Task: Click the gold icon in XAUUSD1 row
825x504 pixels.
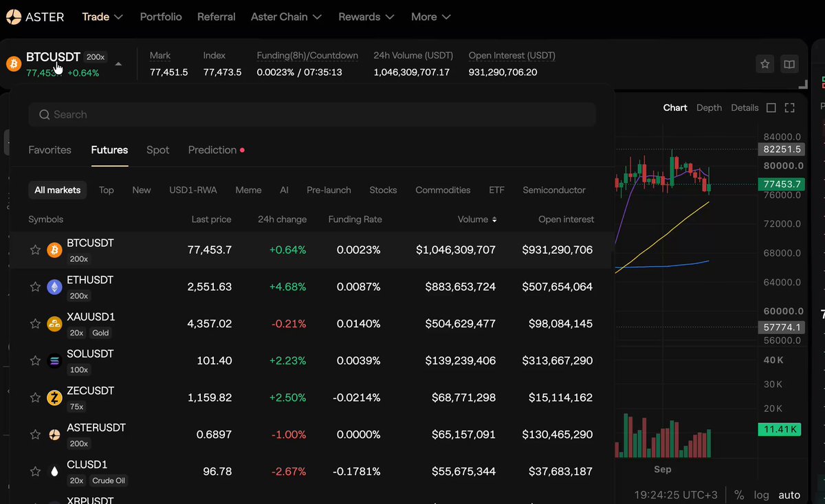Action: pos(54,324)
